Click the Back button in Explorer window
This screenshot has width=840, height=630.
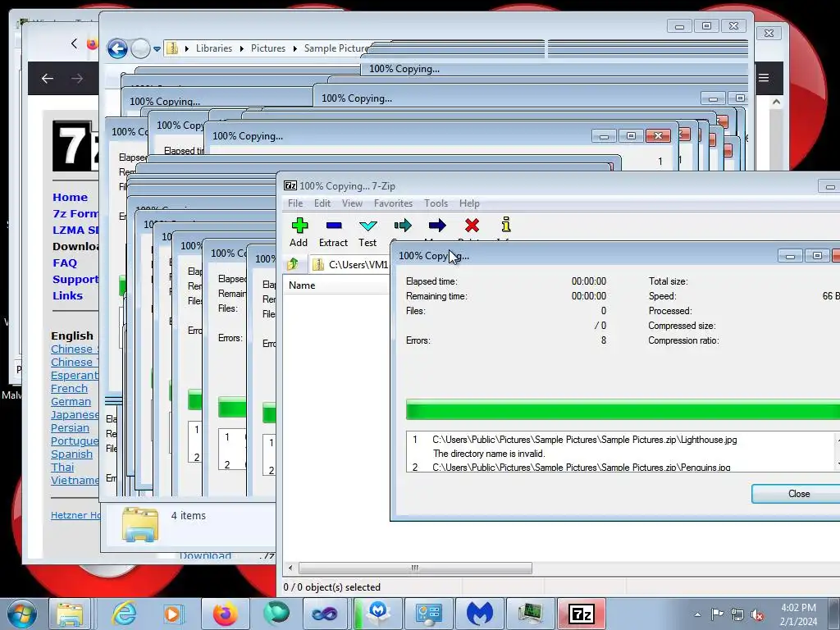[117, 48]
